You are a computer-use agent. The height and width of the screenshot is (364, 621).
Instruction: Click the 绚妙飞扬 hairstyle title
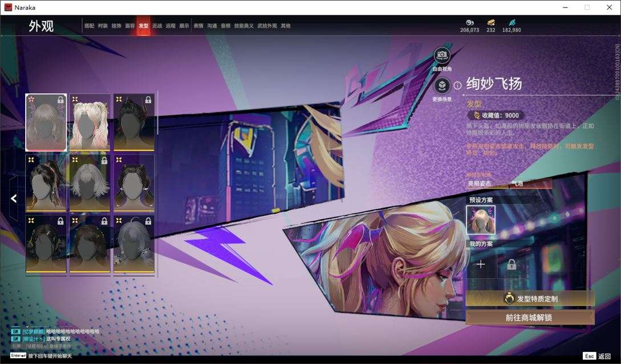click(x=494, y=84)
